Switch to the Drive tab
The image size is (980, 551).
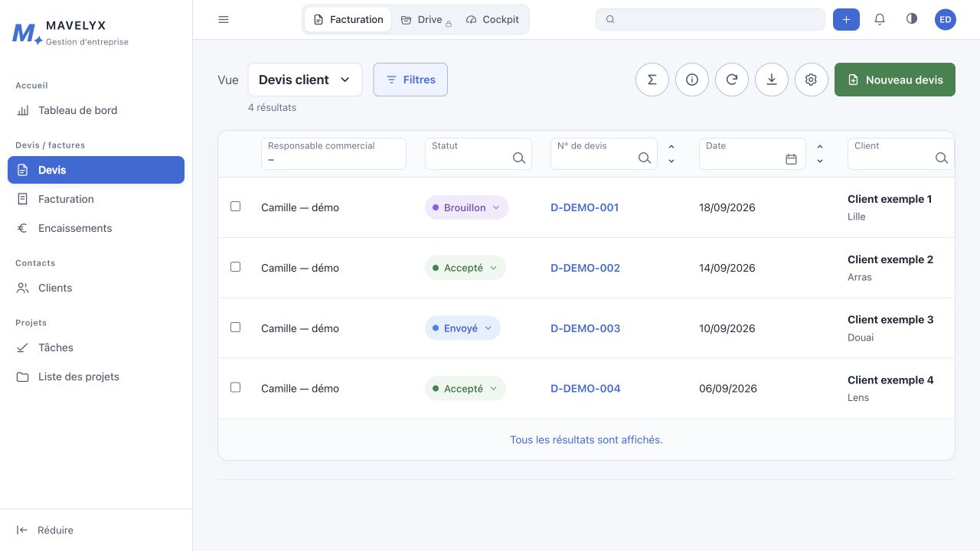pos(427,20)
